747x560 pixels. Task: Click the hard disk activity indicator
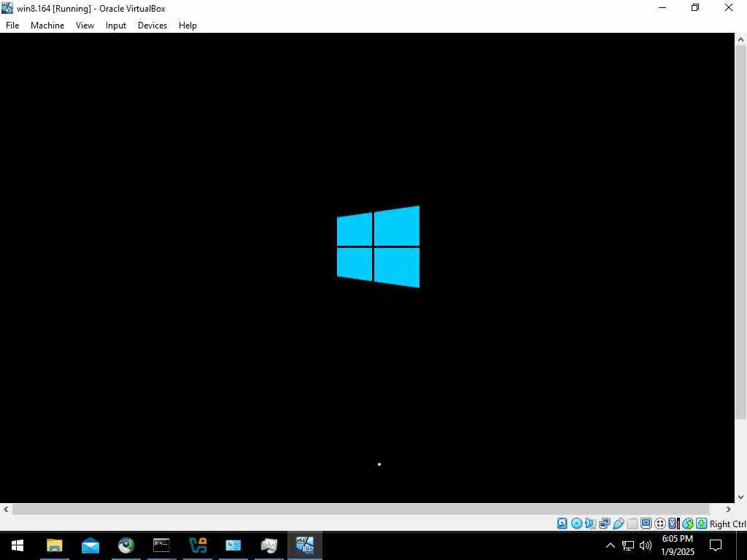pos(562,524)
